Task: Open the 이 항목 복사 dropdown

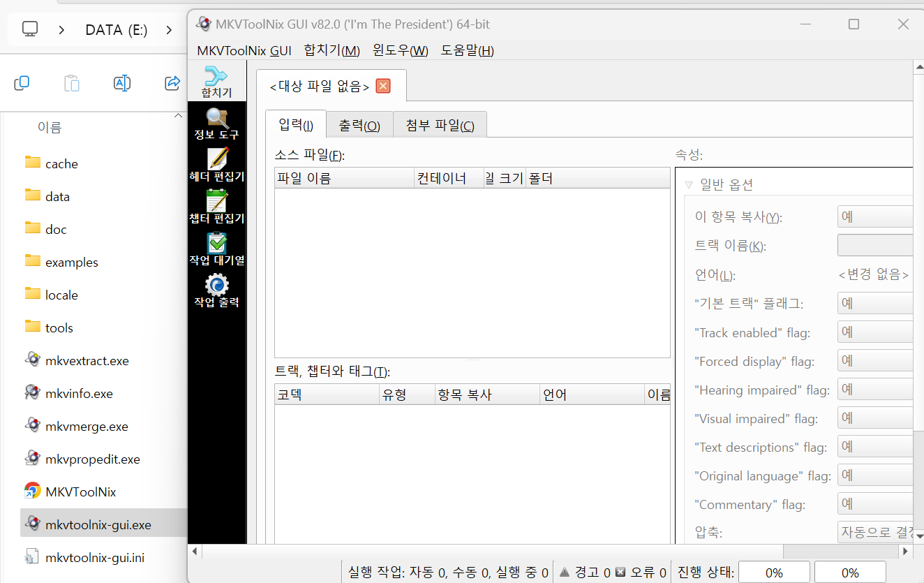Action: click(x=875, y=216)
